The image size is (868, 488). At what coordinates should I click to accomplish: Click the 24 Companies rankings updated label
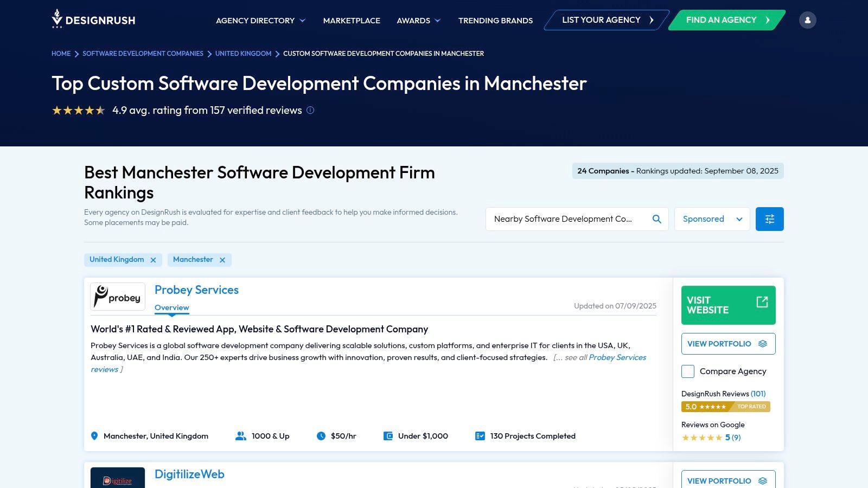point(678,171)
